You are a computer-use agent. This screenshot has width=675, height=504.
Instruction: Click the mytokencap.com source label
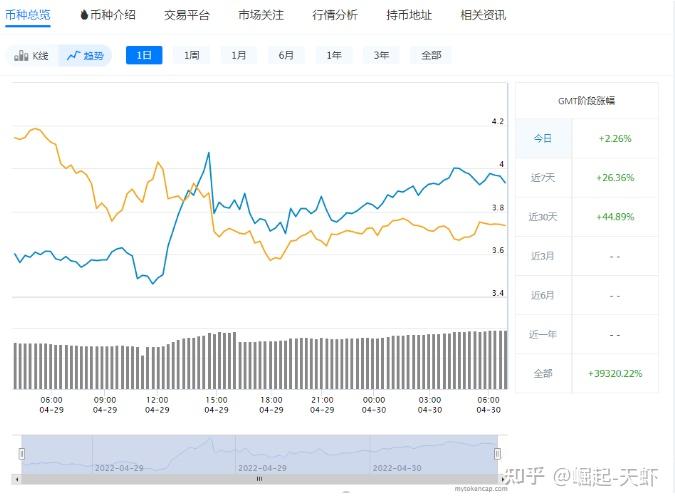click(481, 489)
